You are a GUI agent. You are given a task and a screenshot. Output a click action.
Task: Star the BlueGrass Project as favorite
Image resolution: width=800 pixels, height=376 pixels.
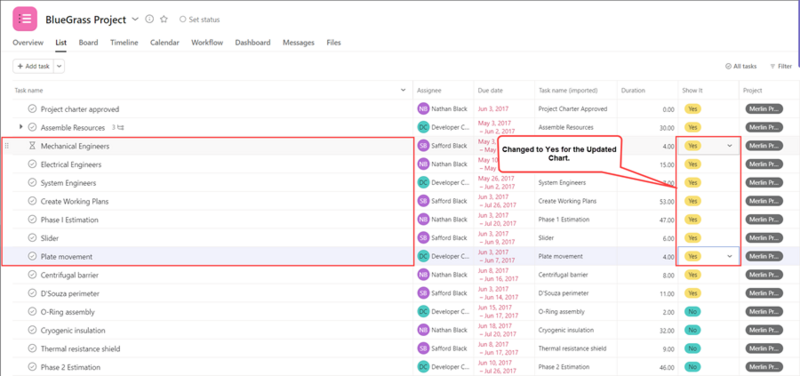164,19
